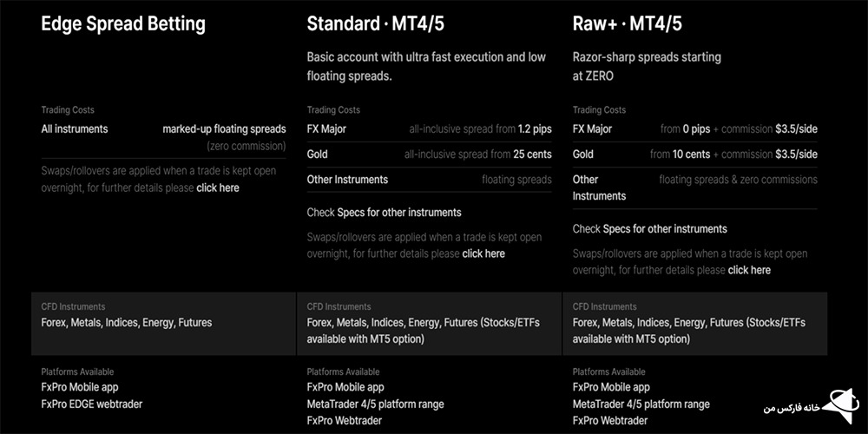Click the All instruments row in Edge column
The height and width of the screenshot is (434, 868).
pyautogui.click(x=163, y=129)
